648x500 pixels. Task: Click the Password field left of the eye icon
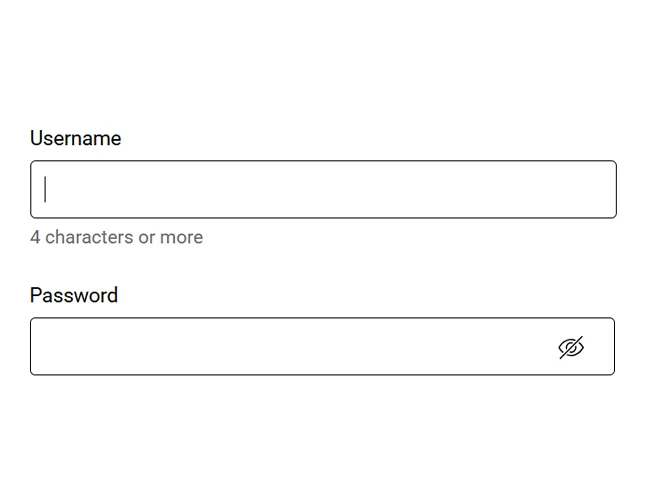click(289, 346)
